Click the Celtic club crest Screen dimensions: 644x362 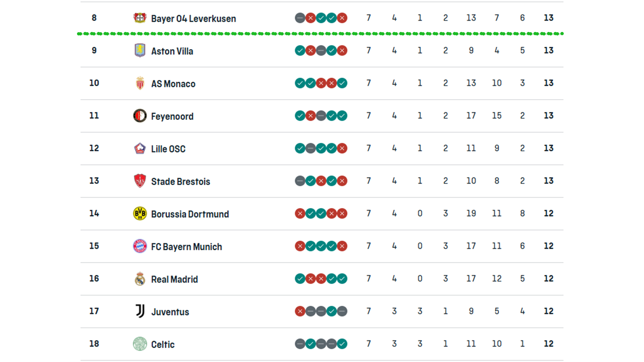tap(140, 344)
